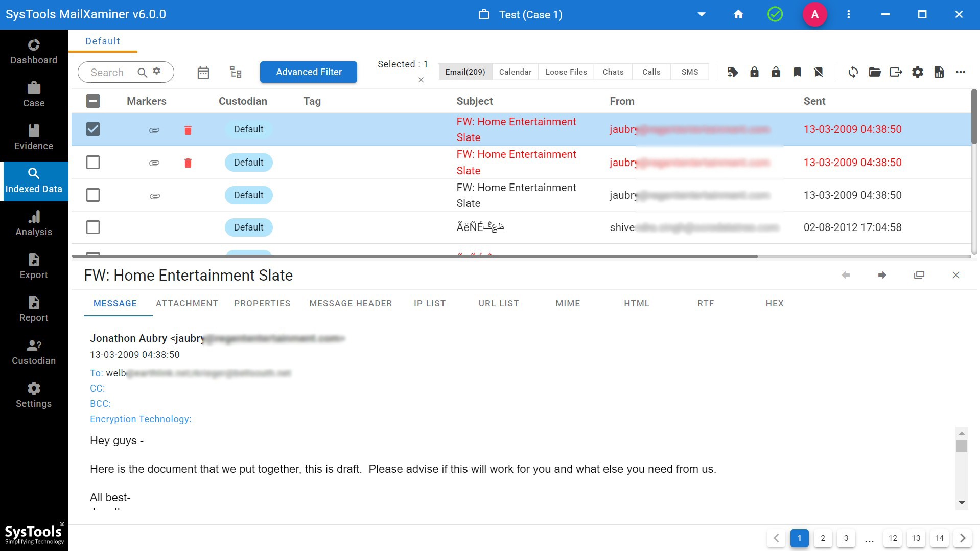Go to page 14
Viewport: 980px width, 551px height.
[x=939, y=538]
